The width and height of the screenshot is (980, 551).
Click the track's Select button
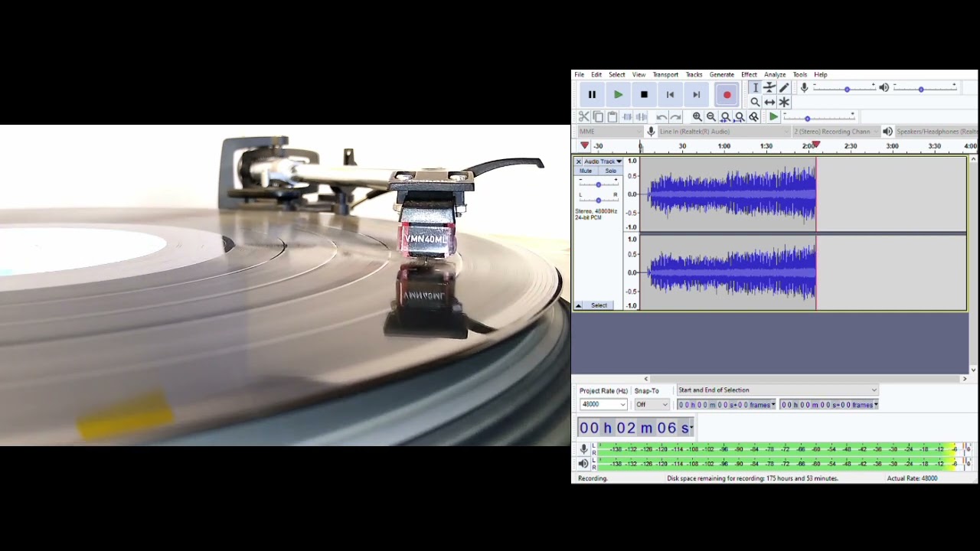[x=599, y=305]
